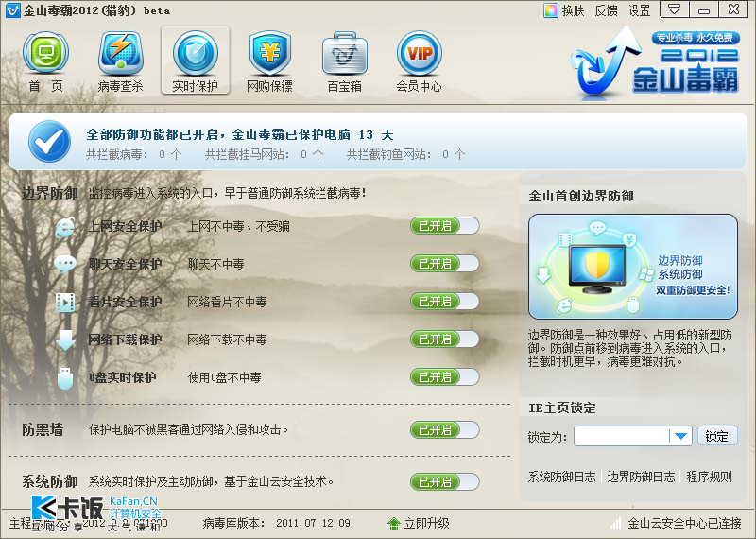The width and height of the screenshot is (756, 539).
Task: Toggle 系统防御 switch
Action: point(444,481)
